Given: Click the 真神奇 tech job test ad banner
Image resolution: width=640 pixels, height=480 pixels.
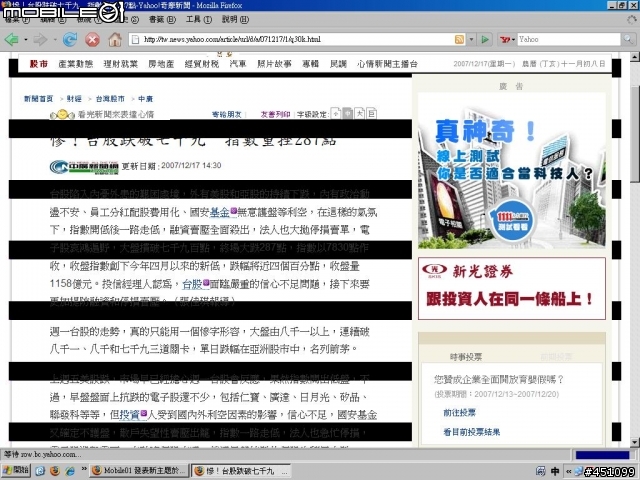Looking at the screenshot, I should [x=511, y=171].
